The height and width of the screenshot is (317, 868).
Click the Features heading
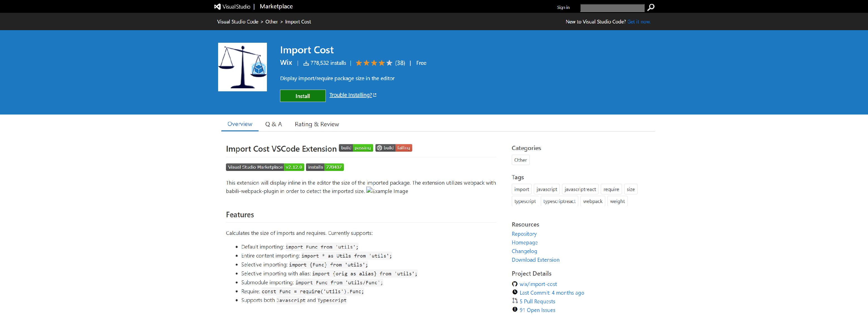pyautogui.click(x=240, y=214)
